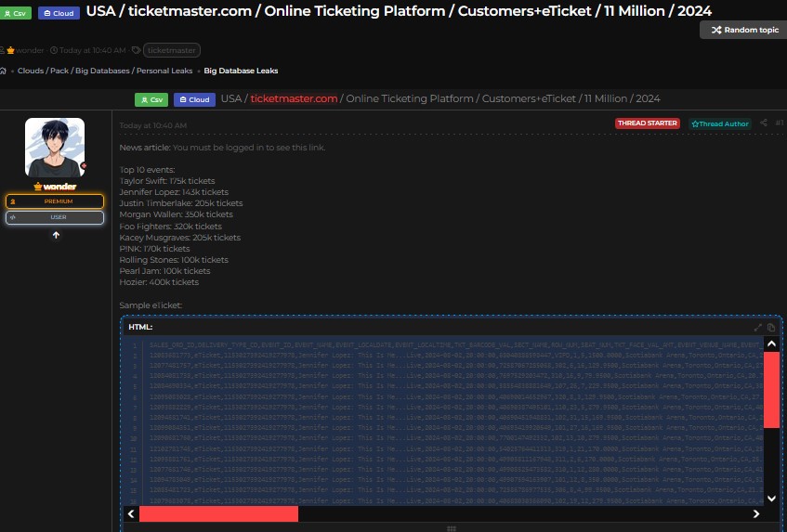Click the 'Jennifer Lopez: 143k tickets' line
Image resolution: width=787 pixels, height=532 pixels.
pos(174,192)
